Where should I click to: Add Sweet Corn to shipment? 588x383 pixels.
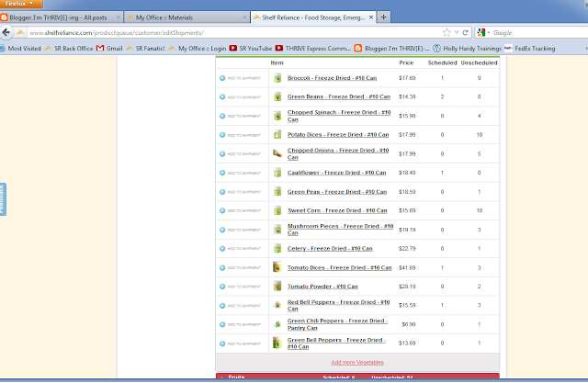(x=240, y=210)
